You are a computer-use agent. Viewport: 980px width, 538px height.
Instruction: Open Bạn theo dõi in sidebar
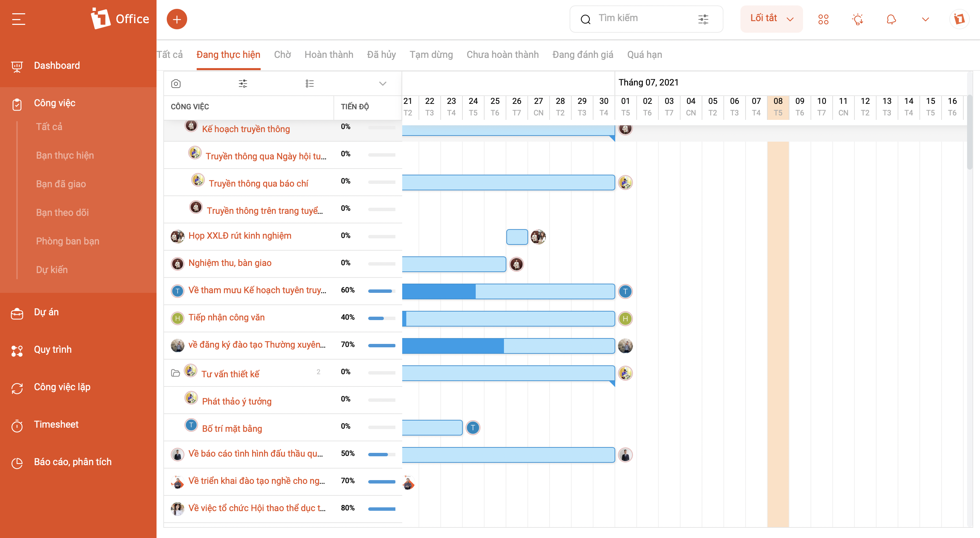coord(62,212)
